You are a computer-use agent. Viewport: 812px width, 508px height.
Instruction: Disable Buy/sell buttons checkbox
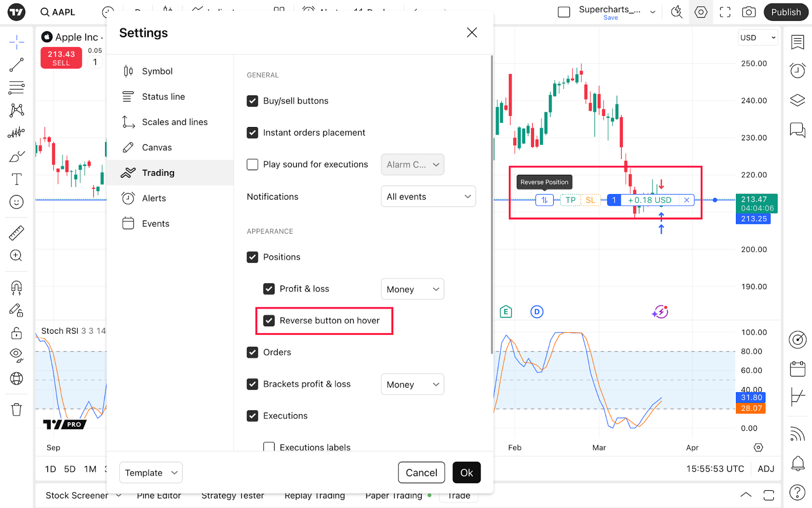click(252, 101)
